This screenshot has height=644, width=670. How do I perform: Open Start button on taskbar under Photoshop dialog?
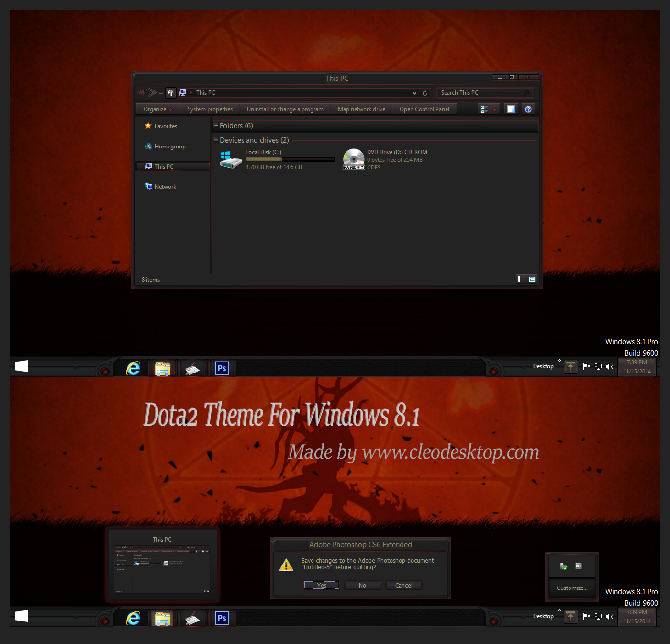coord(22,616)
